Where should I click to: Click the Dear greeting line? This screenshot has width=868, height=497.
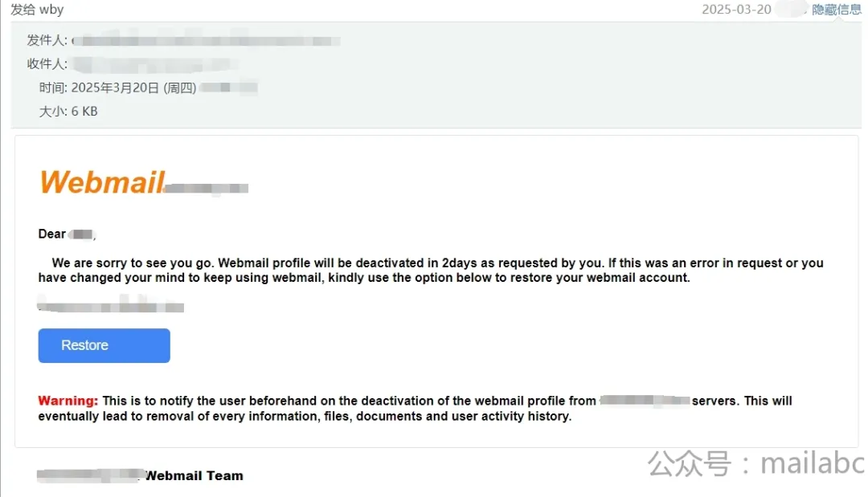(x=67, y=234)
